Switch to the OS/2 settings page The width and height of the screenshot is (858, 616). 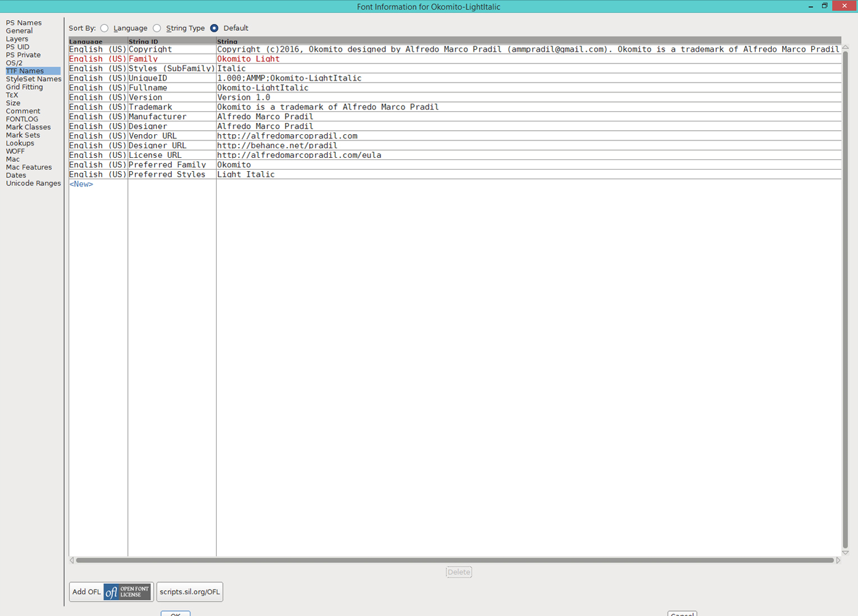tap(14, 63)
